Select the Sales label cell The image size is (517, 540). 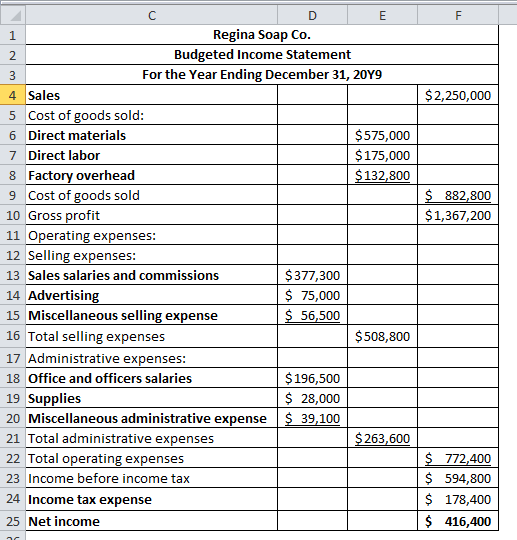152,95
